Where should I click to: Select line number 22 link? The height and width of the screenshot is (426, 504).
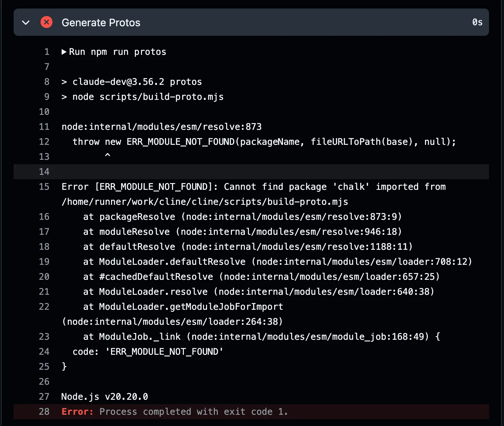point(44,307)
